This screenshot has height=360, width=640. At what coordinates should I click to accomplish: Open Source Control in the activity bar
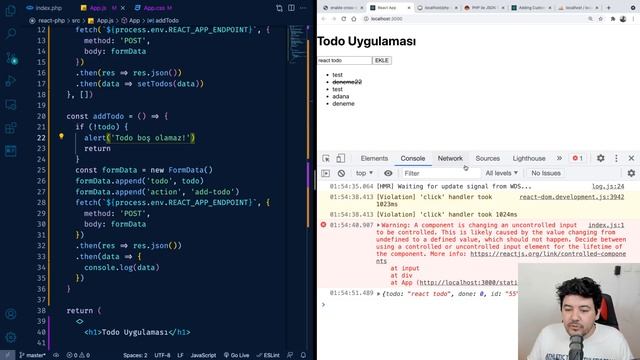click(11, 58)
